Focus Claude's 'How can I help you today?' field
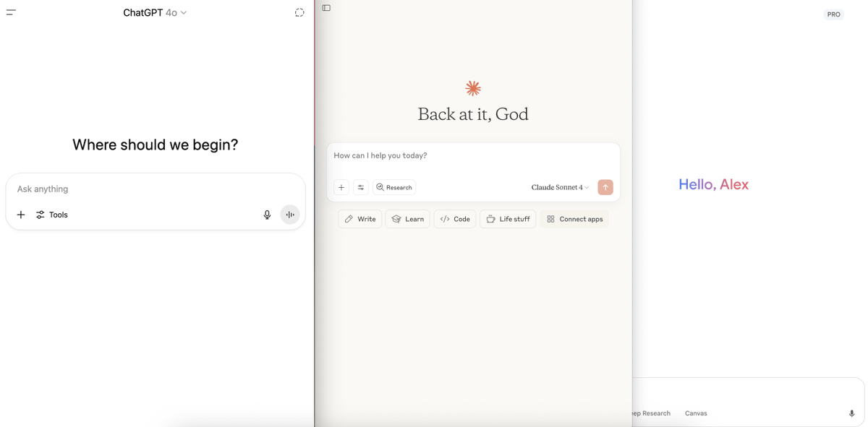This screenshot has height=427, width=868. point(473,156)
